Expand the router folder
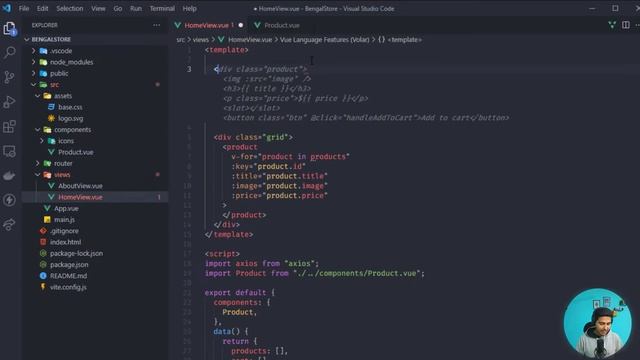The width and height of the screenshot is (640, 360). click(63, 163)
